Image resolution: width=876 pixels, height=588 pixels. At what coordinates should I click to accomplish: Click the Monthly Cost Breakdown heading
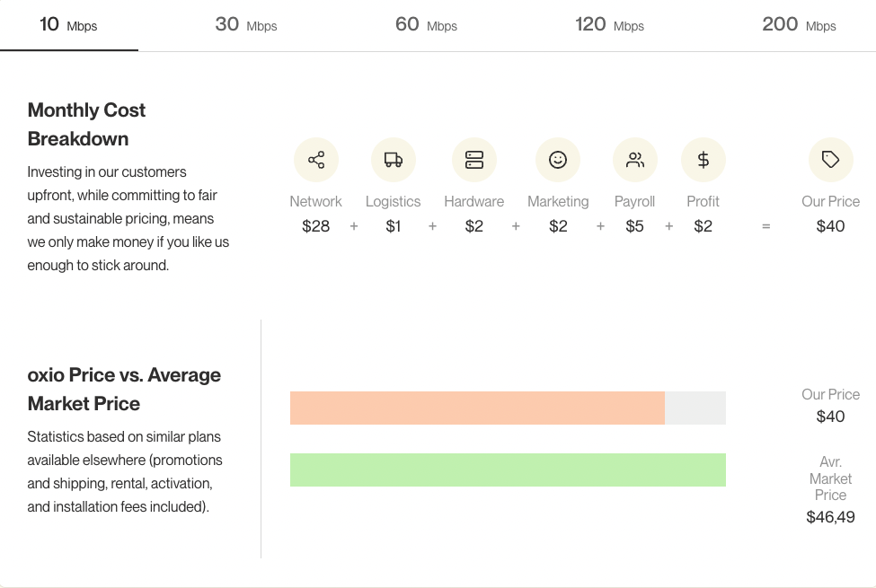coord(86,124)
